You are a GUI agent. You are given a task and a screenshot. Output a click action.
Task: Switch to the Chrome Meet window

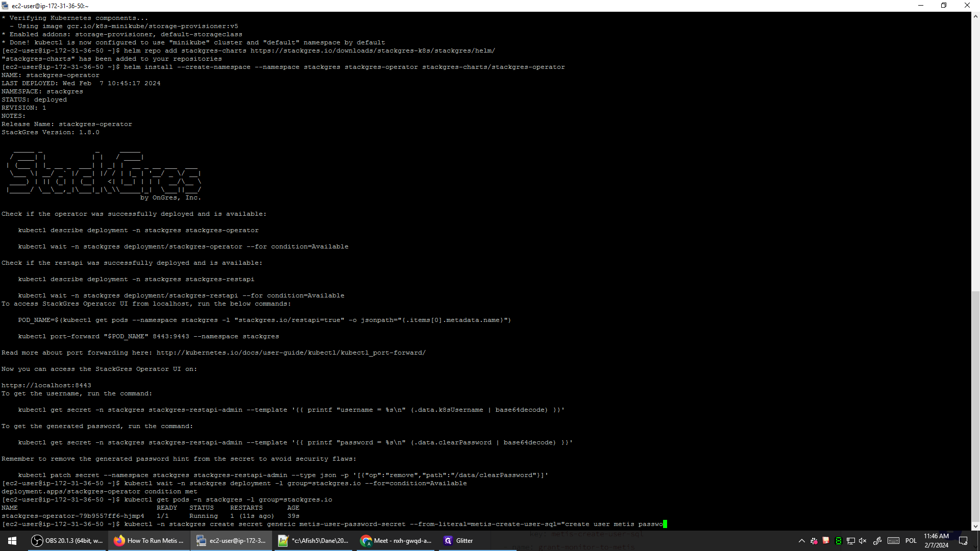[x=396, y=541]
